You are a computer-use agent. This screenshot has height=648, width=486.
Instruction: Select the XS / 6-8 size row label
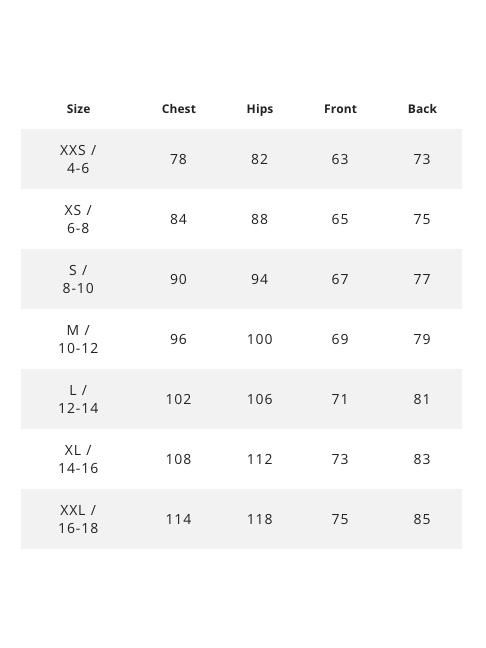[x=78, y=219]
